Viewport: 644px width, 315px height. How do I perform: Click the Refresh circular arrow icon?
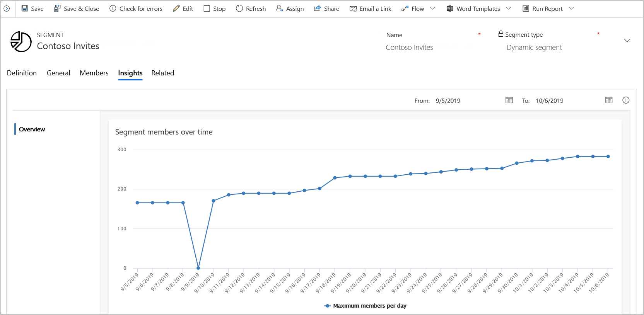pos(239,9)
